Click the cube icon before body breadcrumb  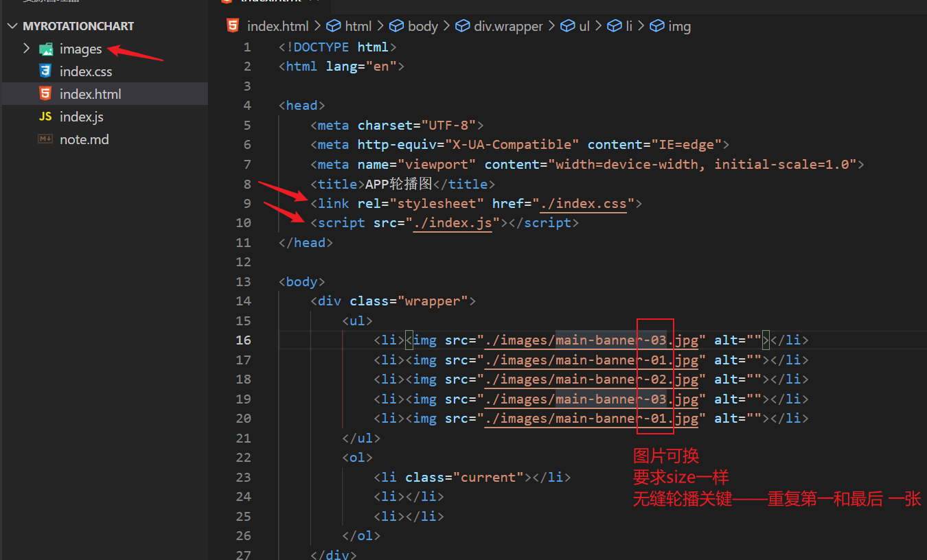pos(396,26)
